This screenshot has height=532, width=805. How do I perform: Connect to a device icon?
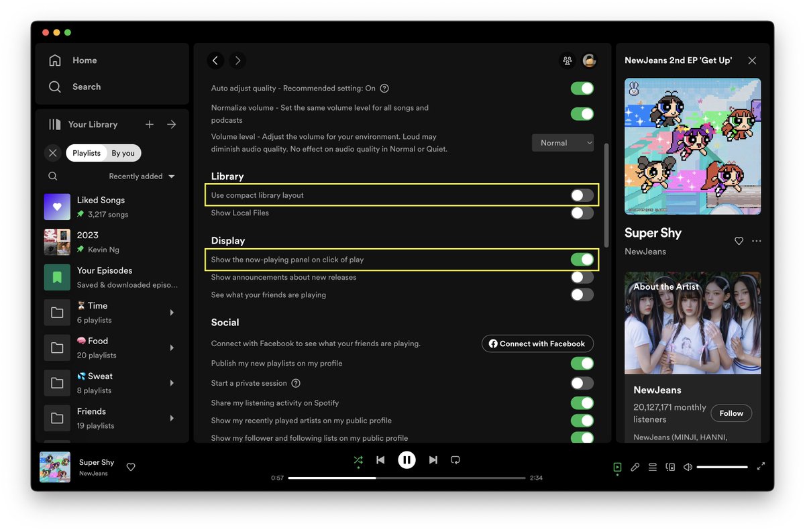pyautogui.click(x=670, y=467)
